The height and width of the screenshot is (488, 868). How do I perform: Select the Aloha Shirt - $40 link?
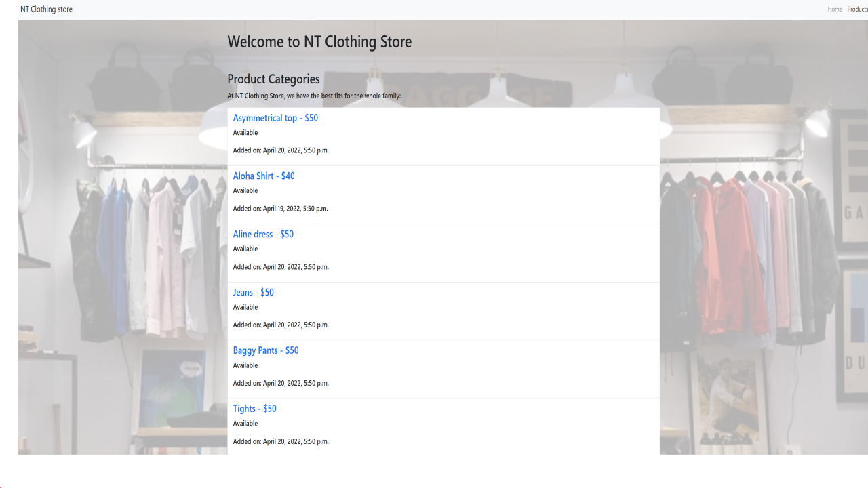coord(264,176)
